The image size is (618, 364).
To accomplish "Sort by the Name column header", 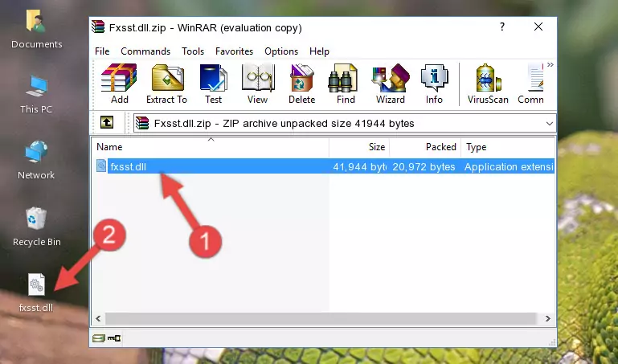I will coord(211,147).
